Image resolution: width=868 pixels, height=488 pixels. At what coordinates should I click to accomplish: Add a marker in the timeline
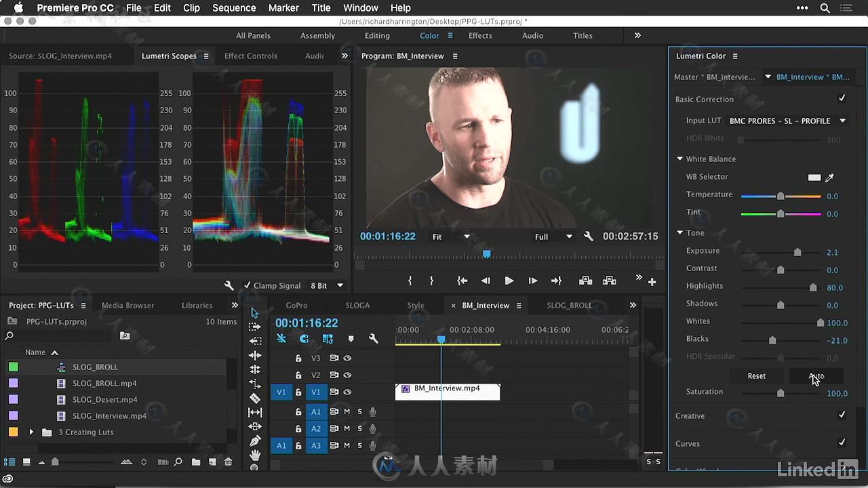click(351, 338)
